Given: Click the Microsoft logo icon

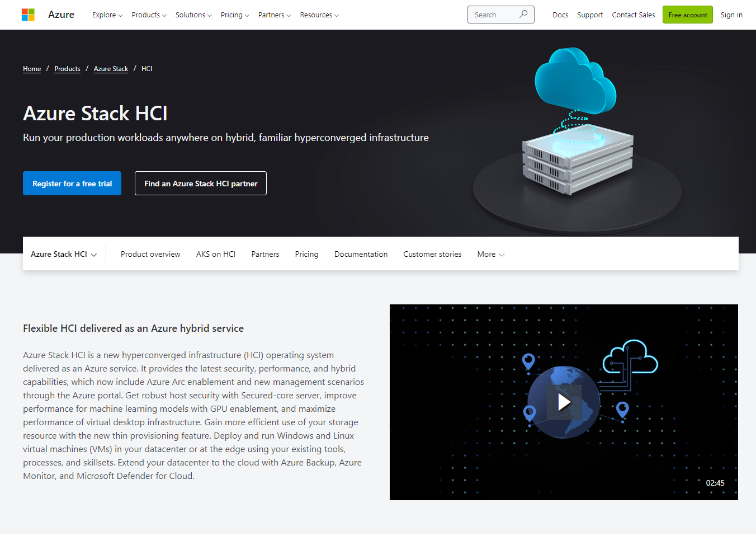Looking at the screenshot, I should [x=28, y=15].
